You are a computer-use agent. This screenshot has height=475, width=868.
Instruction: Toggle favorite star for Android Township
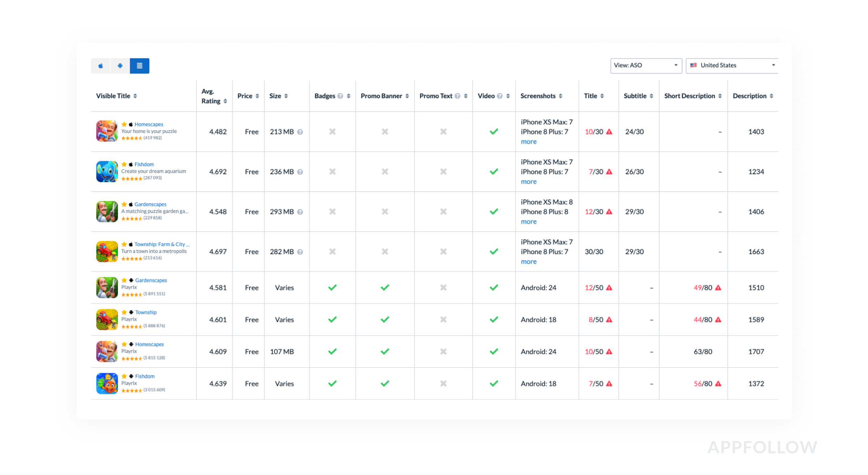coord(124,312)
